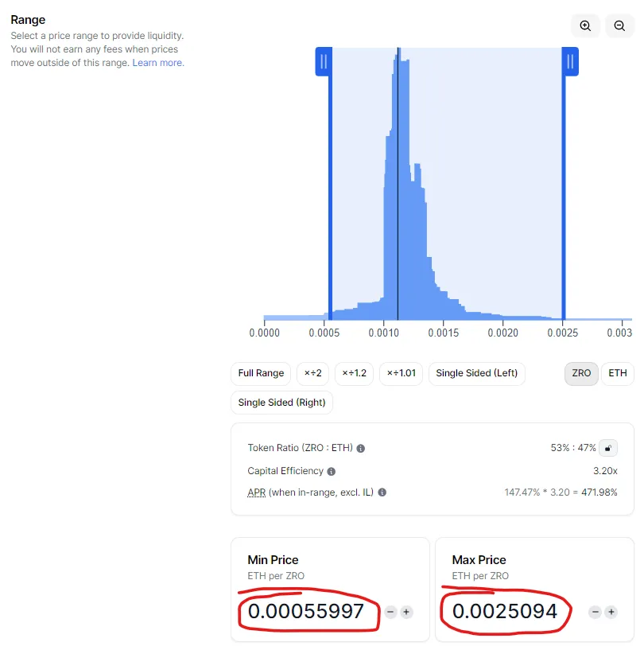This screenshot has width=644, height=650.
Task: Click the zoom in magnifier icon
Action: click(585, 25)
